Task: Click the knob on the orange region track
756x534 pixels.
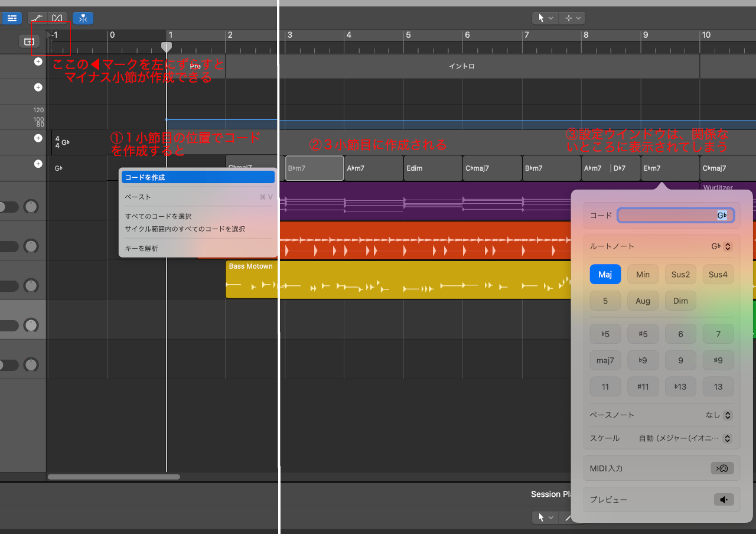Action: 31,246
